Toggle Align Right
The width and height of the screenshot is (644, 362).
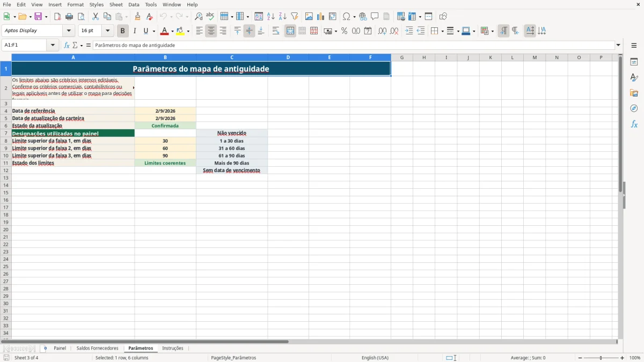click(223, 31)
